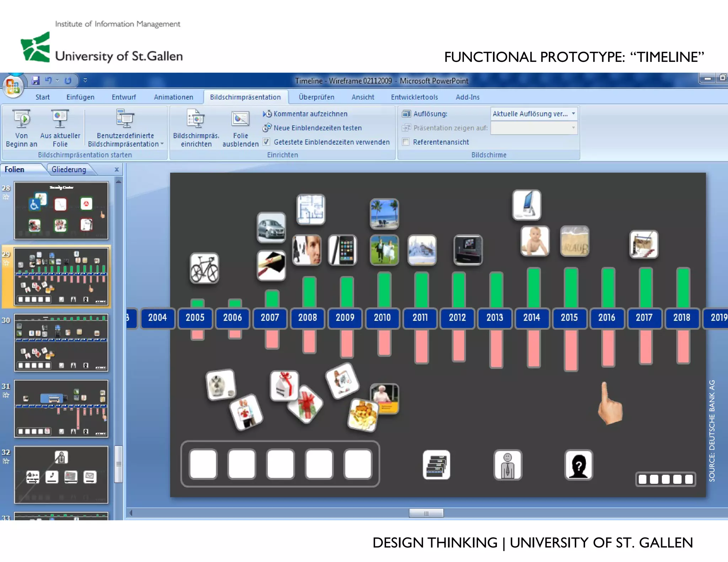Open the Ansicht ribbon tab
Image resolution: width=728 pixels, height=562 pixels.
(363, 97)
